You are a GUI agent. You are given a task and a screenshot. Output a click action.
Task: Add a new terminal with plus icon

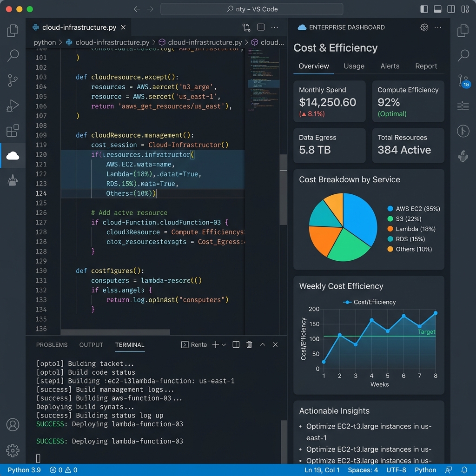(x=216, y=344)
